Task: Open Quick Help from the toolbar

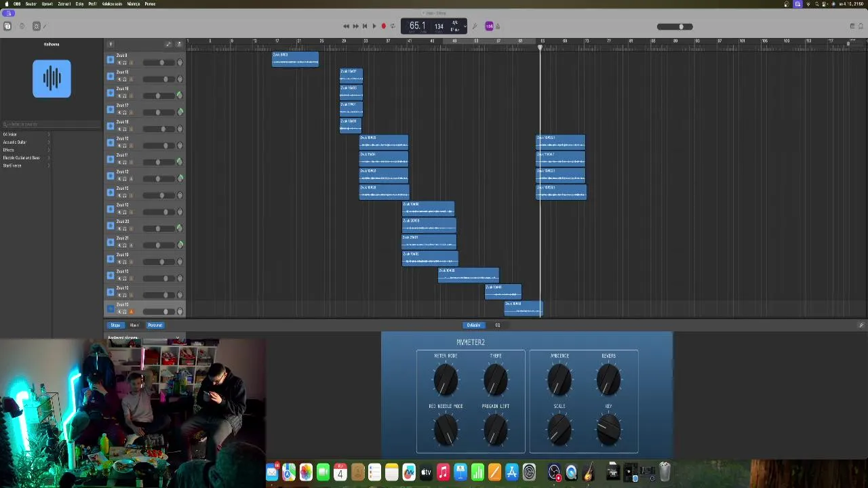Action: click(x=22, y=26)
